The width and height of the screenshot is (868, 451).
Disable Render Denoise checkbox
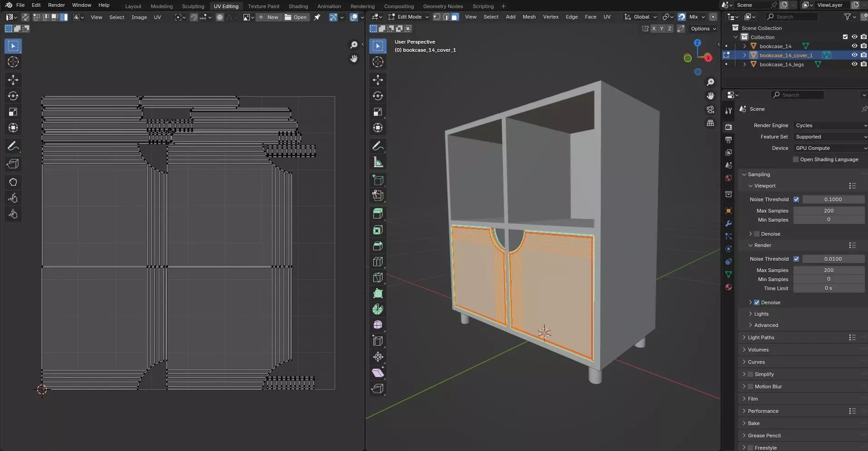click(757, 302)
